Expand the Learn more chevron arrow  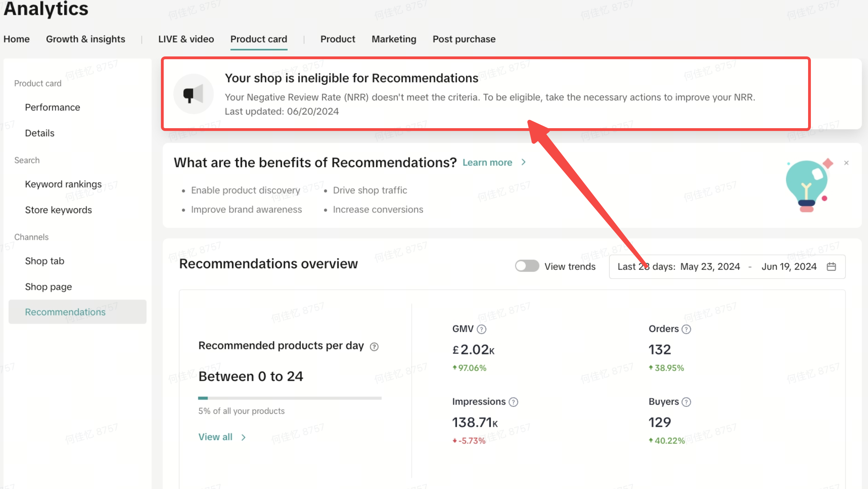[523, 162]
